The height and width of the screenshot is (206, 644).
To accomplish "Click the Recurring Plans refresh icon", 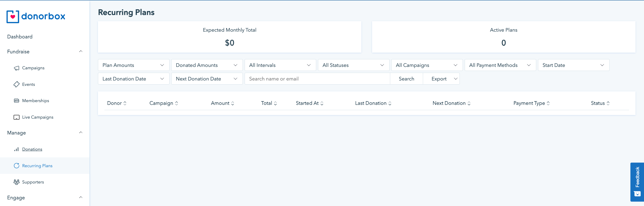I will click(17, 166).
